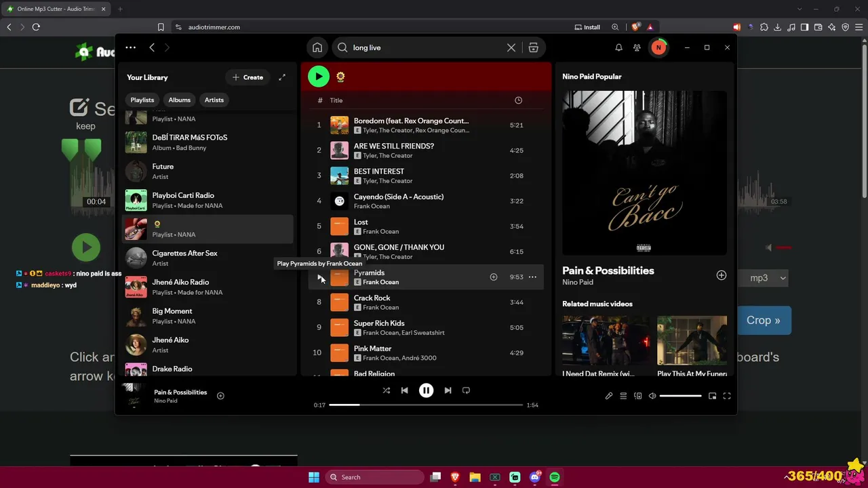
Task: Select the Crack Rock track
Action: click(x=426, y=302)
